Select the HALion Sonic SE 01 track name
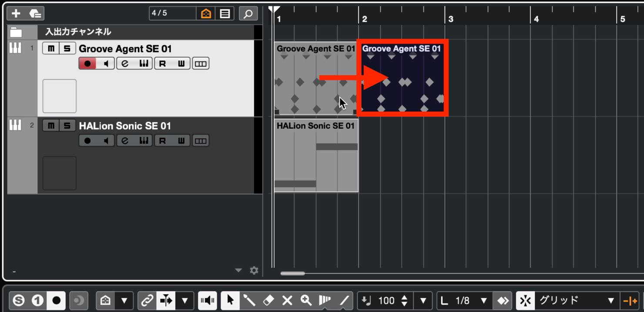This screenshot has width=644, height=312. pyautogui.click(x=125, y=126)
